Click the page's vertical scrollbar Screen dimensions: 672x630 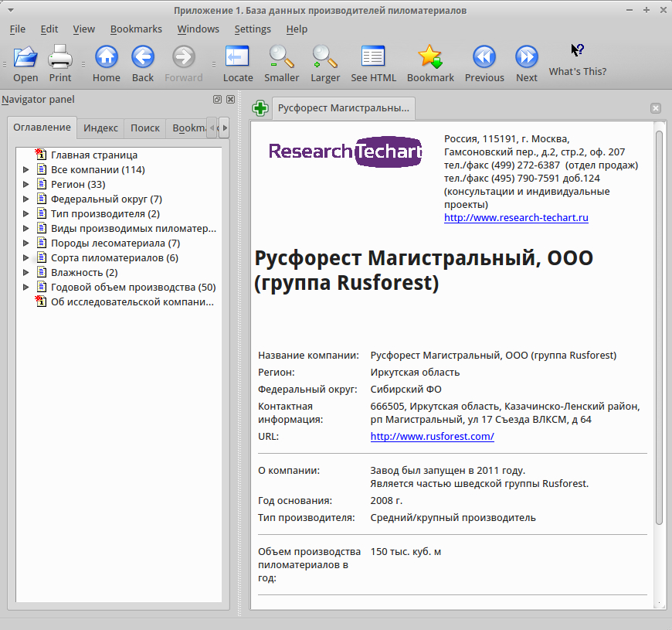point(659,327)
